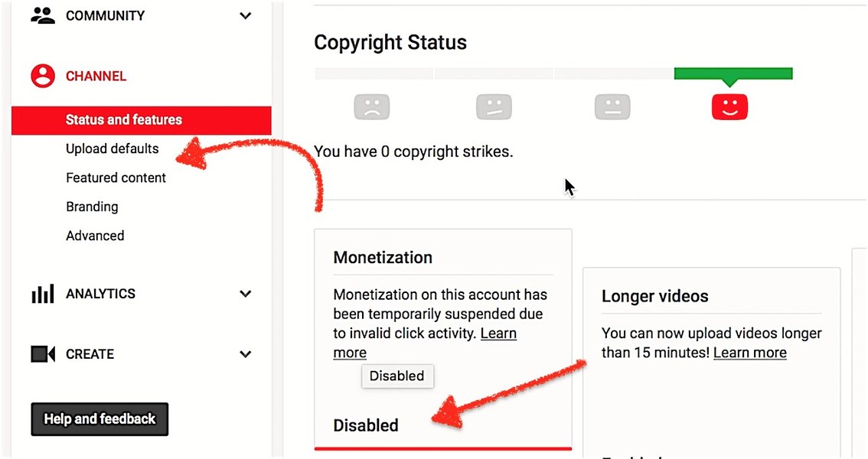Open the Branding settings
This screenshot has width=868, height=459.
tap(92, 207)
